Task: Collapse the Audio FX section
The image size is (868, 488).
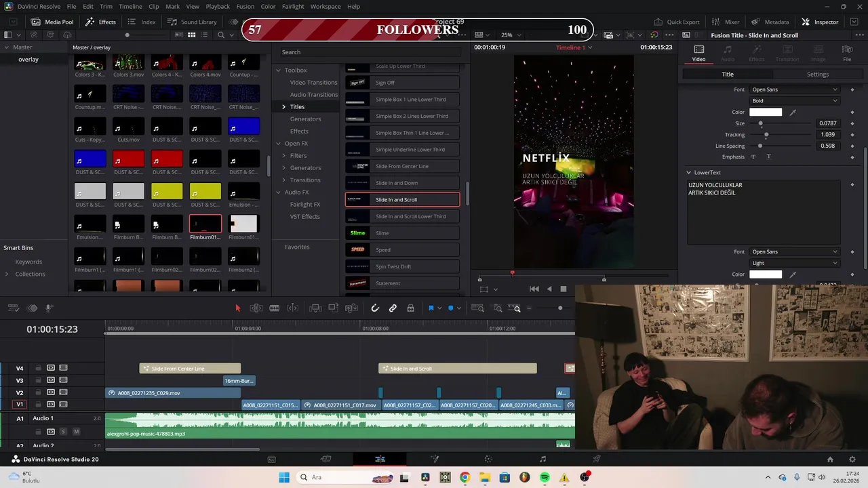Action: [x=278, y=192]
